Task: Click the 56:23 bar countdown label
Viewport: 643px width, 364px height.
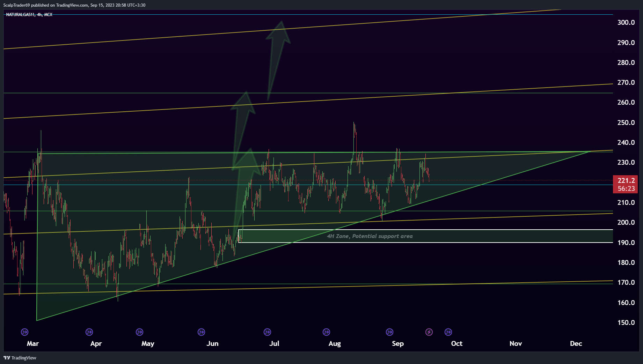Action: click(626, 189)
